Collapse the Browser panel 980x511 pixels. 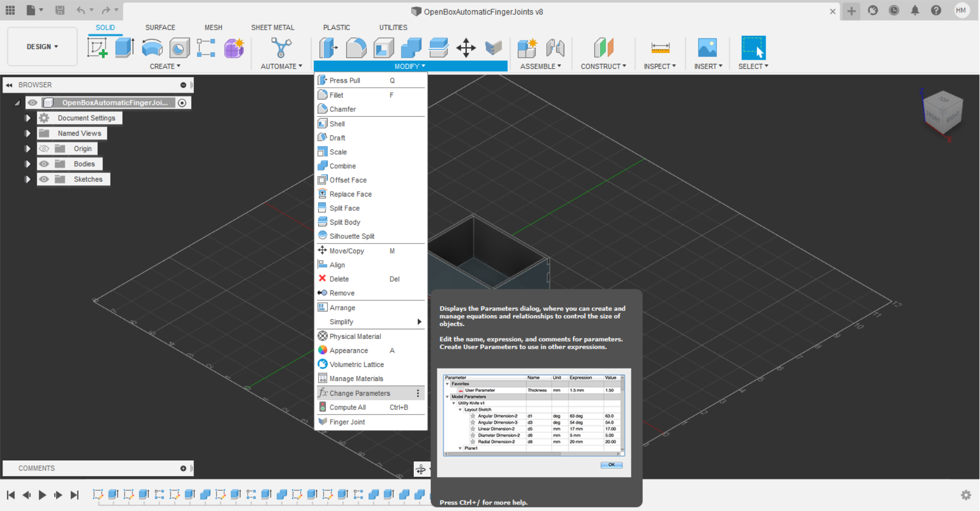tap(9, 85)
